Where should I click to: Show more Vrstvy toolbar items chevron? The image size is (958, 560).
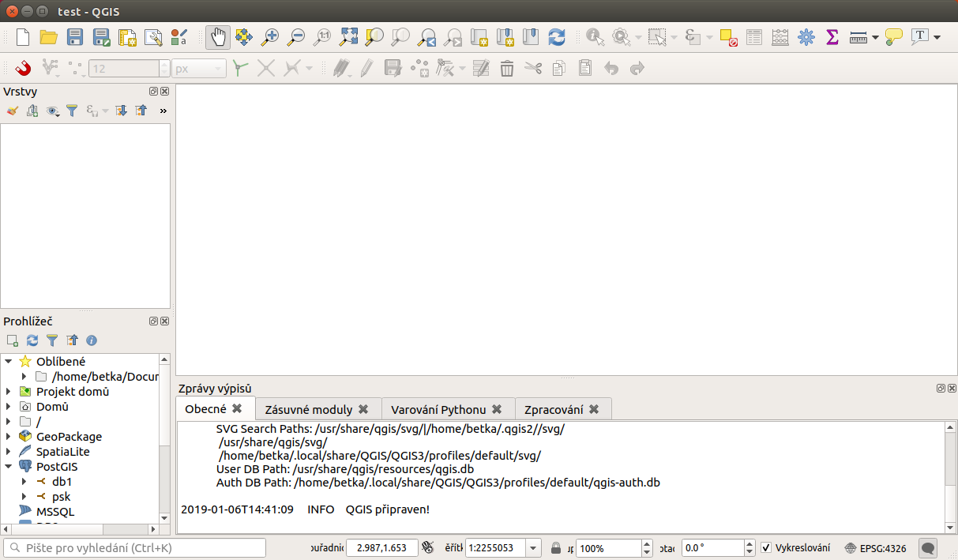[x=163, y=111]
